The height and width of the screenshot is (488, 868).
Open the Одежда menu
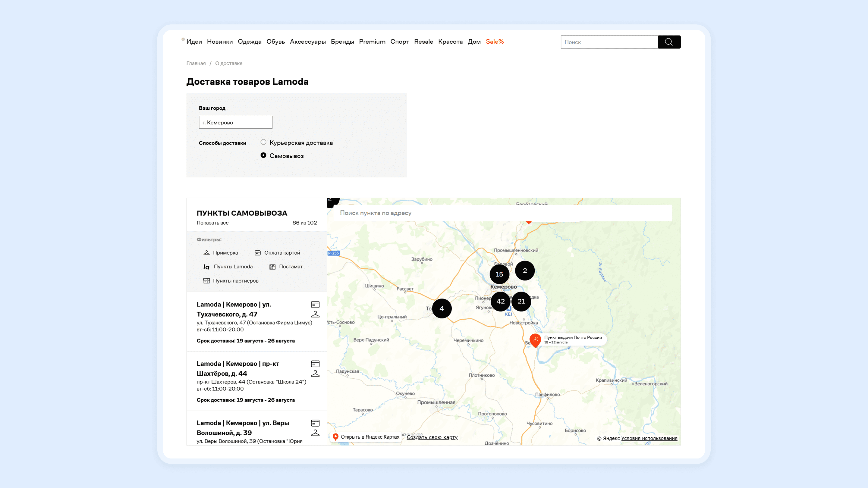250,42
